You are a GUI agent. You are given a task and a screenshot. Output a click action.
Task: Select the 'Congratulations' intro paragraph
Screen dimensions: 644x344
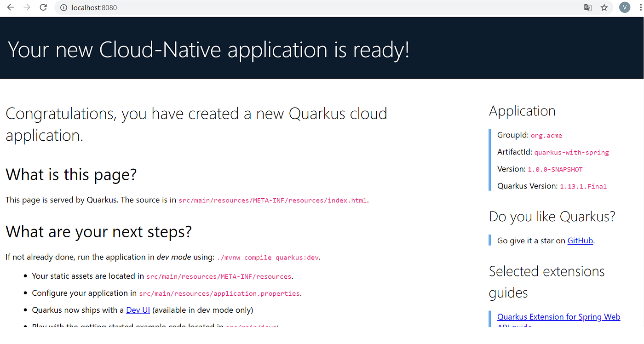tap(196, 124)
